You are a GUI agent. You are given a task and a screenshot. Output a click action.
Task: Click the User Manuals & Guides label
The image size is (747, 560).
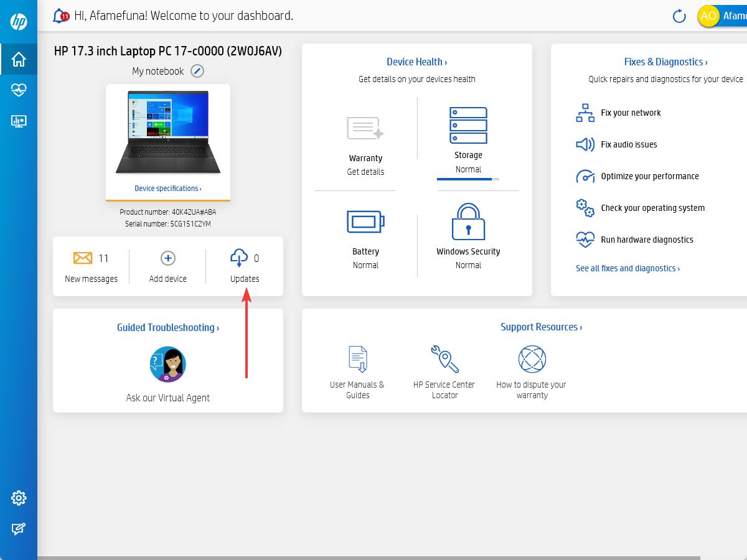pos(357,390)
